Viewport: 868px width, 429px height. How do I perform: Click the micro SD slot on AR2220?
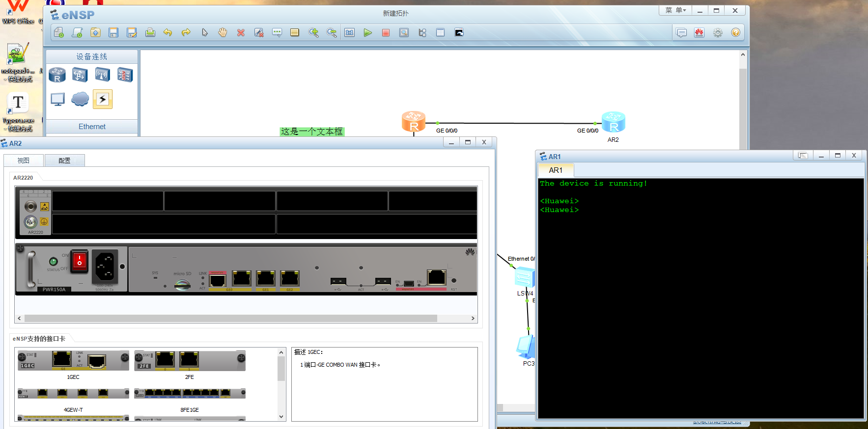pyautogui.click(x=183, y=285)
